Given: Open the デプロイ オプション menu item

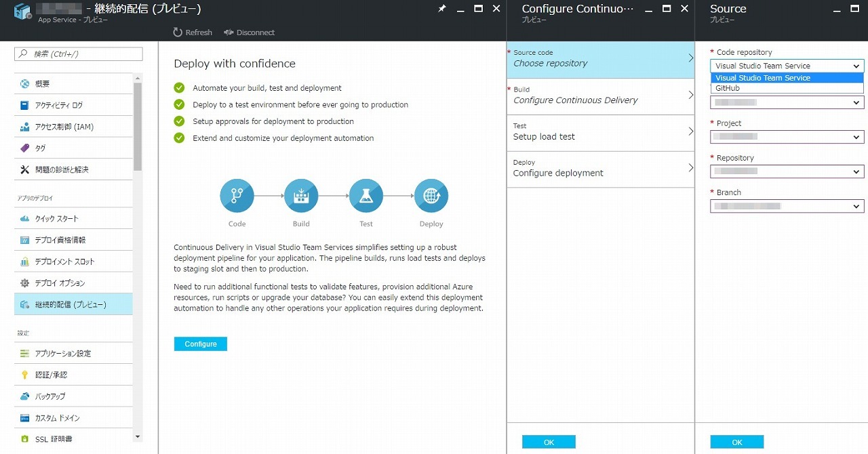Looking at the screenshot, I should (73, 283).
